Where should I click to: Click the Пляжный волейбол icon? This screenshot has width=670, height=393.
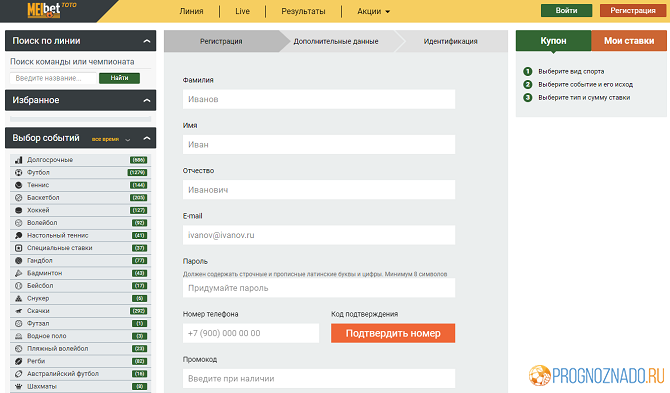pyautogui.click(x=18, y=349)
